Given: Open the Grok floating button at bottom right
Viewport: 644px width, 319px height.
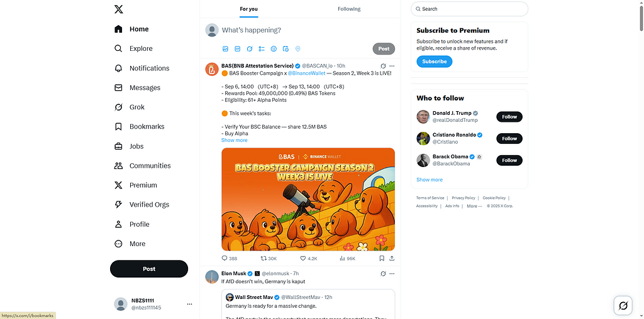Looking at the screenshot, I should (x=623, y=305).
